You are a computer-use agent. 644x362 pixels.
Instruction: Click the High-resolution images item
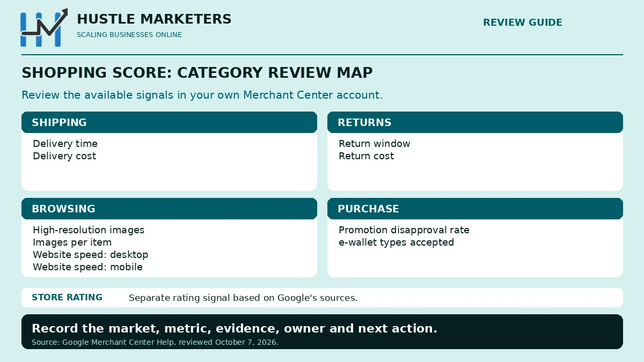click(89, 230)
